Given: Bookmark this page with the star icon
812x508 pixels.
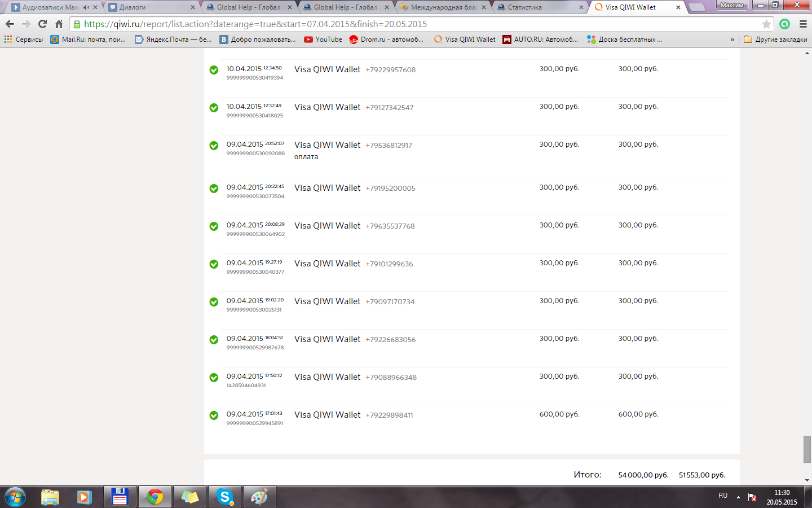Looking at the screenshot, I should 766,24.
